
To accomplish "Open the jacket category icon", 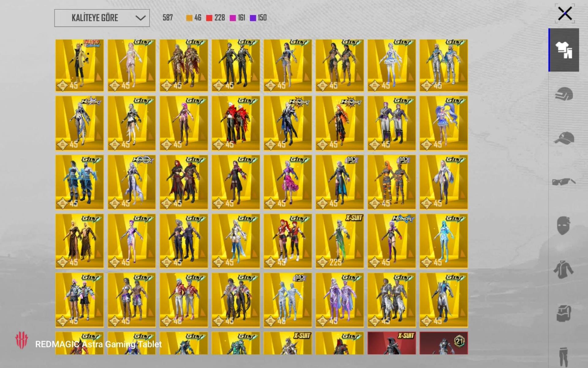I will 563,269.
